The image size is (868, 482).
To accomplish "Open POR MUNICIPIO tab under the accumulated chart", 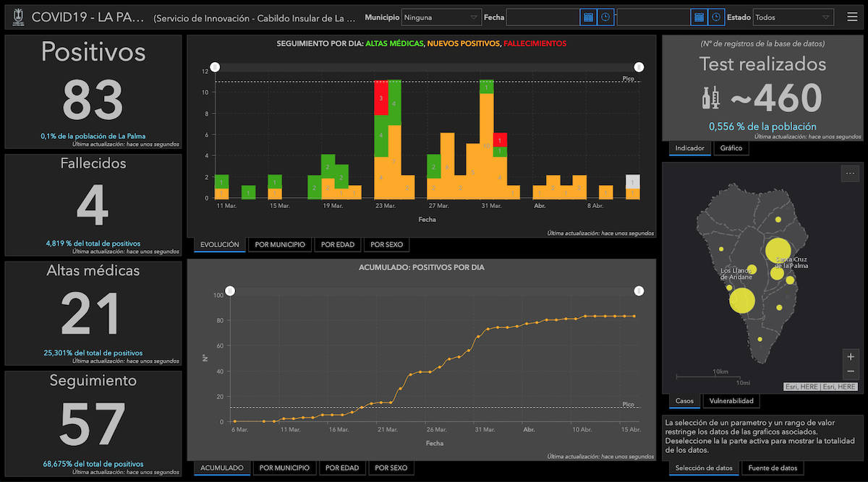I will (x=285, y=468).
